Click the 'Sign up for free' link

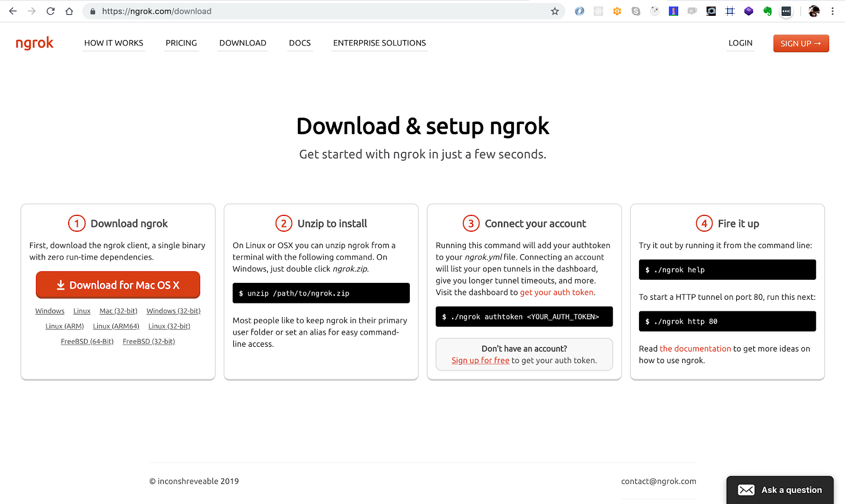(480, 360)
